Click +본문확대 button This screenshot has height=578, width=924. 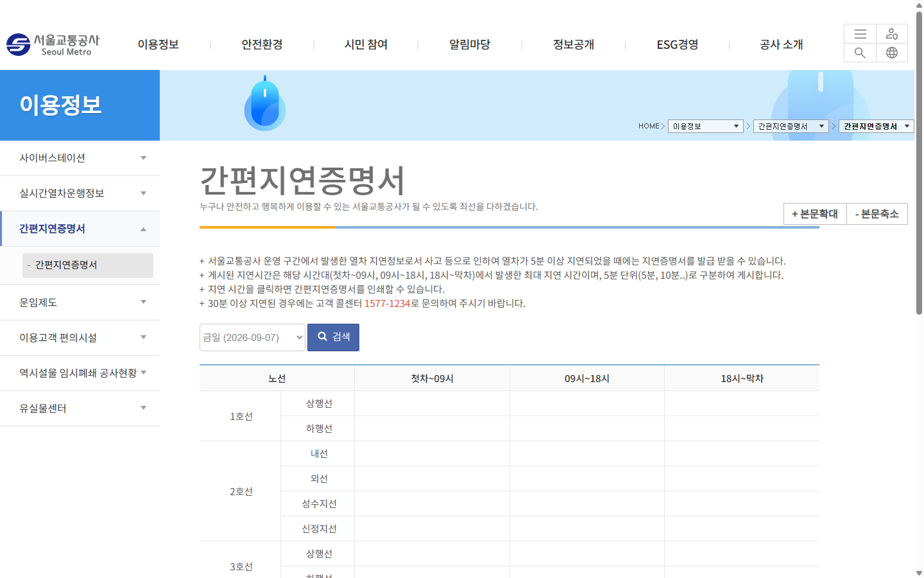tap(815, 214)
